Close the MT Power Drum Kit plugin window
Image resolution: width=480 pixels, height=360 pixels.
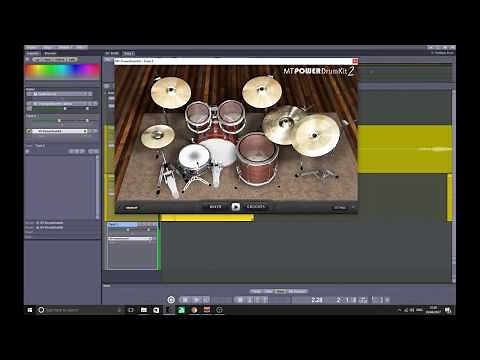pyautogui.click(x=355, y=61)
